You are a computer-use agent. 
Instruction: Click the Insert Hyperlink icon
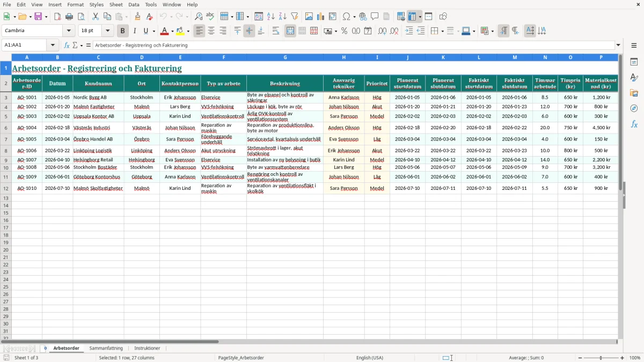coord(363,17)
